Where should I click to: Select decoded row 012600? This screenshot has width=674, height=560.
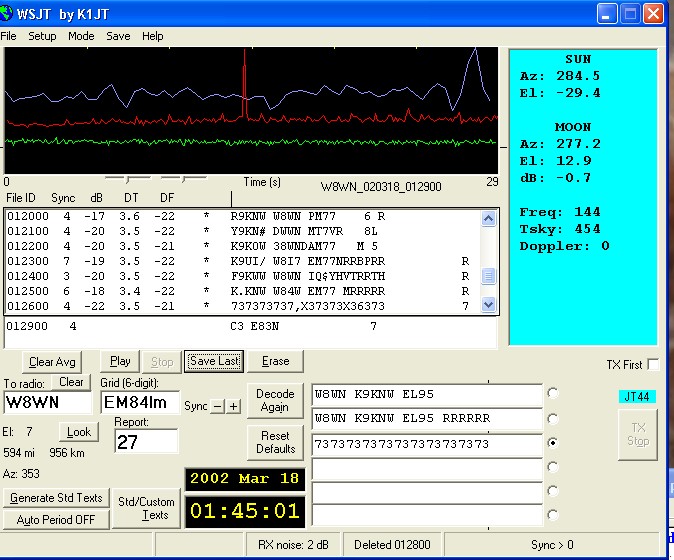tap(242, 306)
